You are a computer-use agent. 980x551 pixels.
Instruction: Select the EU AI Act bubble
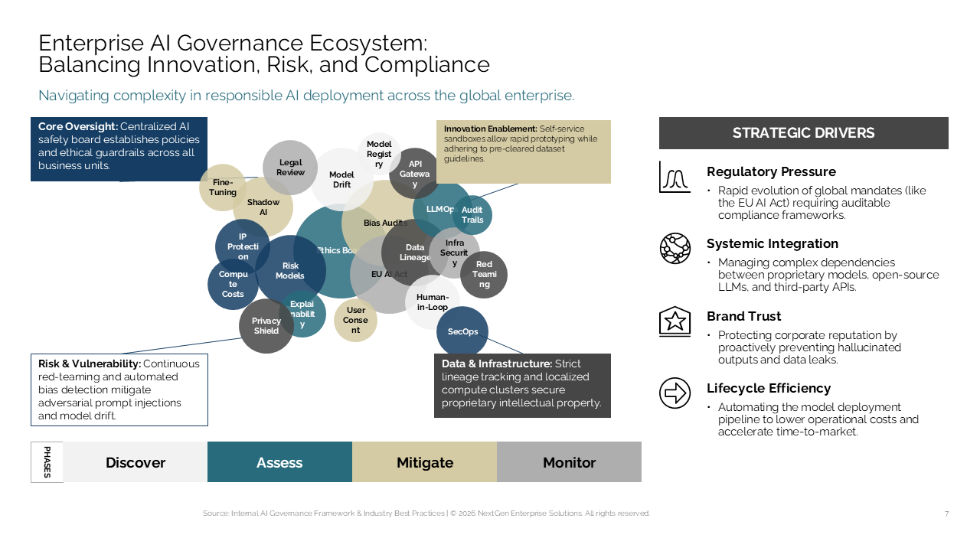click(389, 274)
